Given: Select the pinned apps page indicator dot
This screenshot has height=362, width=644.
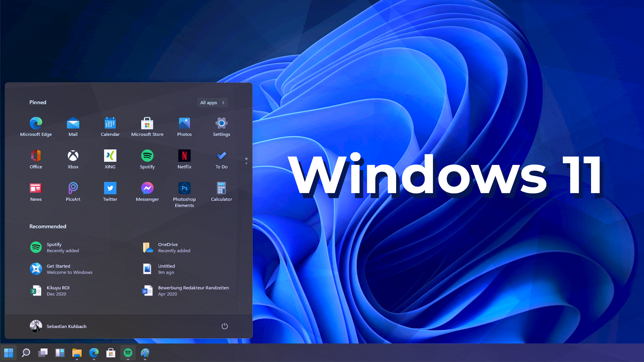Looking at the screenshot, I should pos(246,159).
